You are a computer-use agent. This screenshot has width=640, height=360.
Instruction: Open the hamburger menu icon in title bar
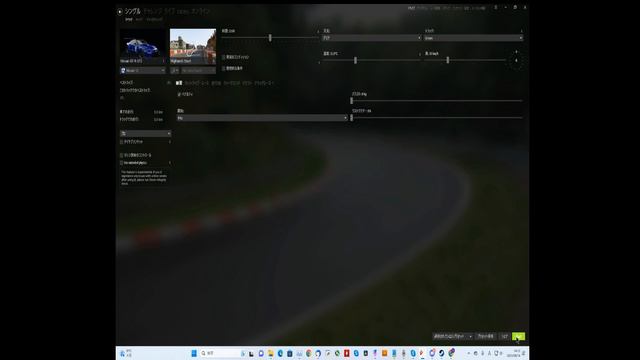click(x=496, y=7)
